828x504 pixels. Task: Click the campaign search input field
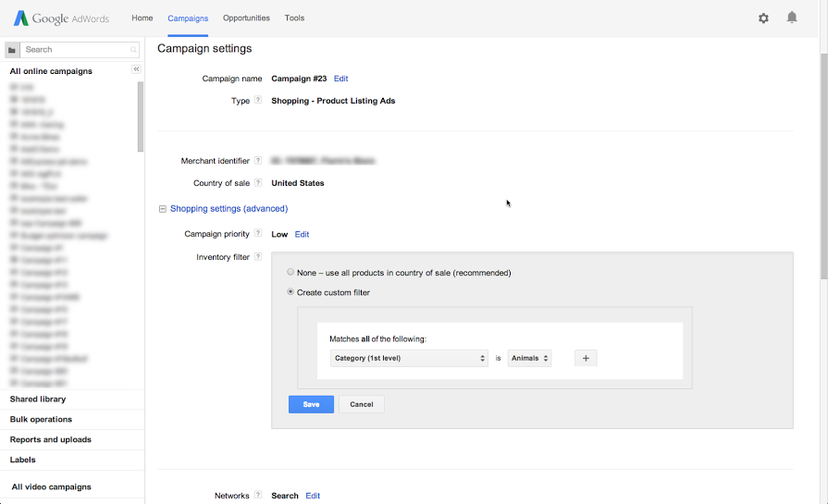(79, 50)
